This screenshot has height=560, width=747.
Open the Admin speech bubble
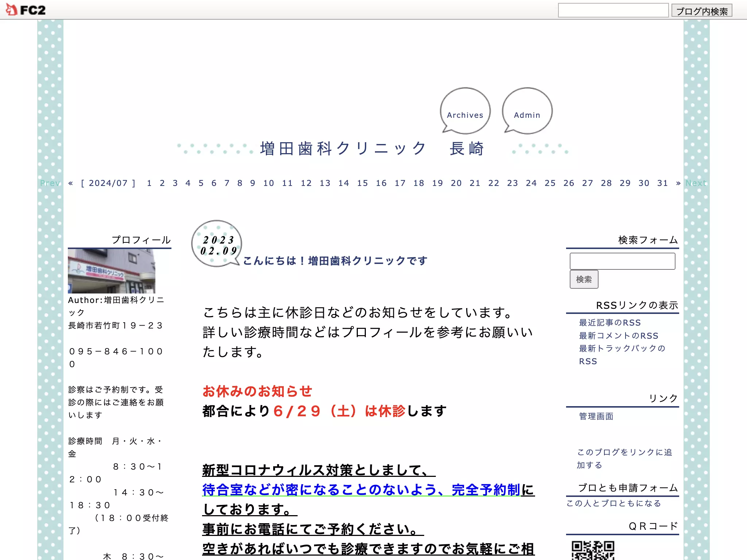(527, 111)
